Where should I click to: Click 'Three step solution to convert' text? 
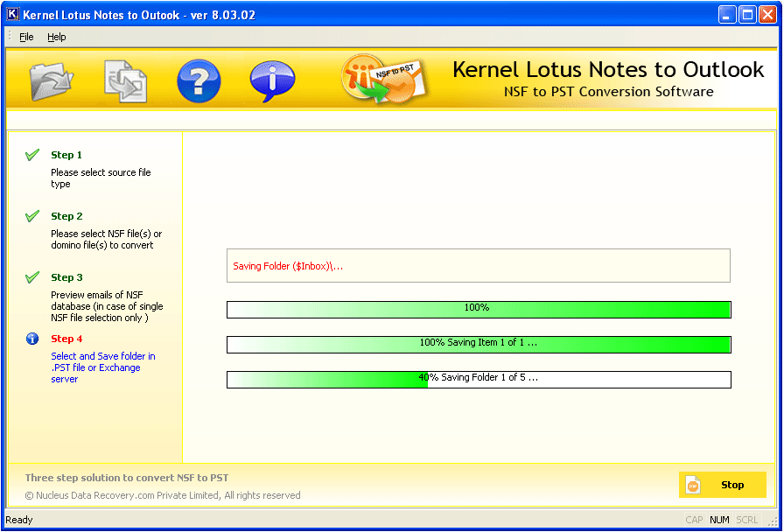point(127,478)
